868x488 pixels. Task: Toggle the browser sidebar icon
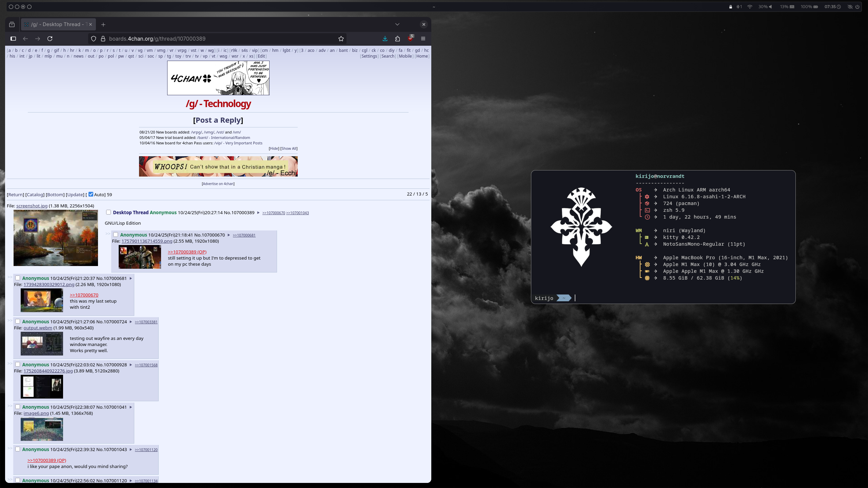(x=13, y=39)
